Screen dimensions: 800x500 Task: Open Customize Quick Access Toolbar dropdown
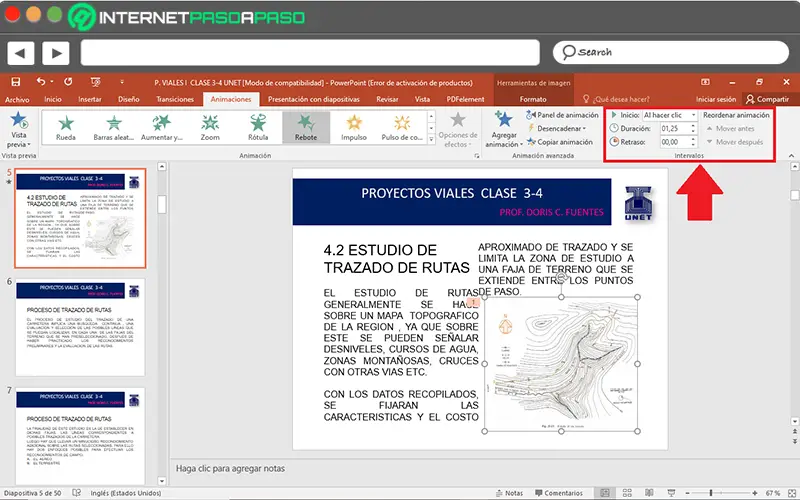pos(122,82)
